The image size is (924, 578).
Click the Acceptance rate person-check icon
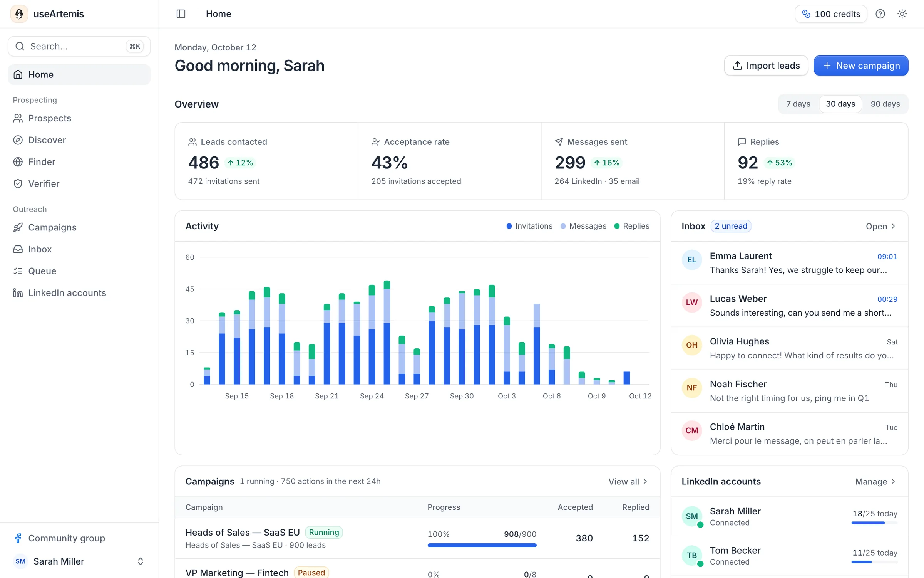coord(376,142)
